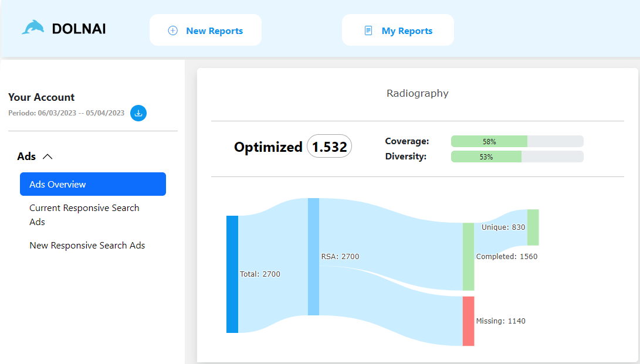Screen dimensions: 640x364
Task: Open New Responsive Search Ads
Action: pos(87,245)
